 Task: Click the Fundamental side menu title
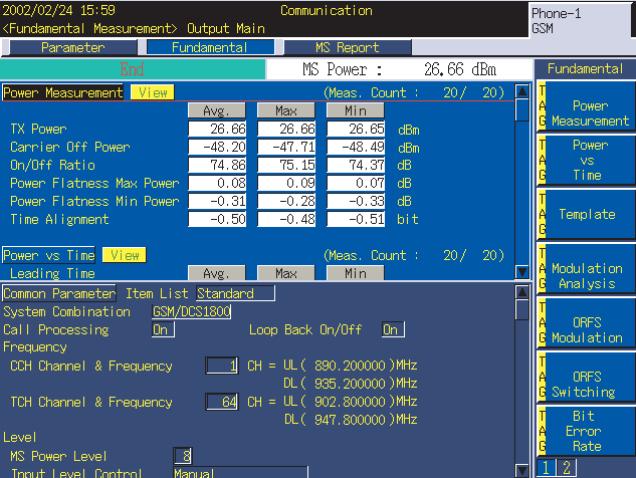click(585, 69)
